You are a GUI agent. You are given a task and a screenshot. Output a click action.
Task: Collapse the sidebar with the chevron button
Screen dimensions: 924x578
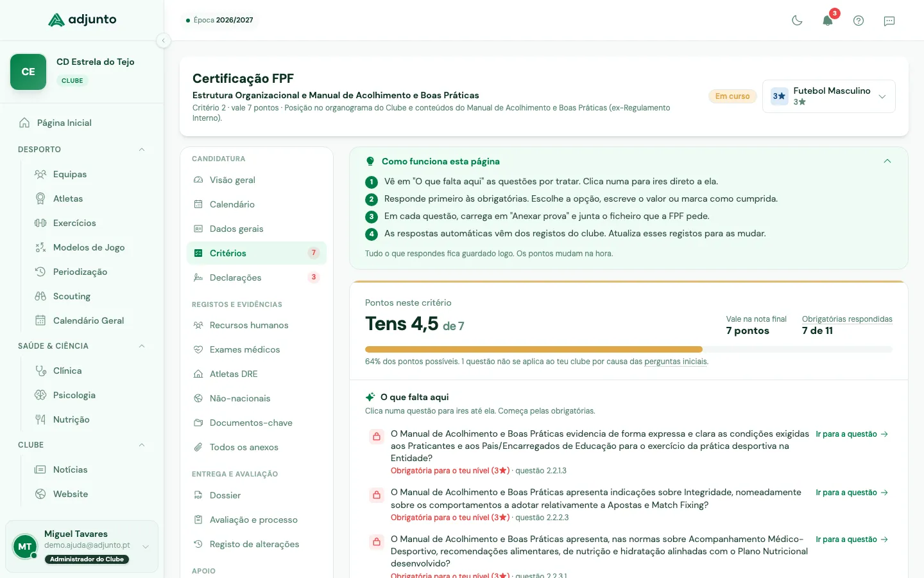164,40
